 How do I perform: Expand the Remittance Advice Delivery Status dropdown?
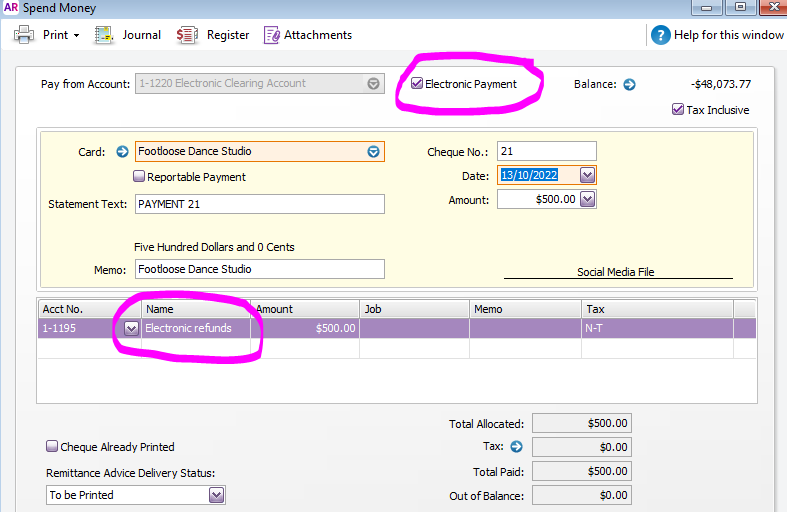pyautogui.click(x=216, y=495)
